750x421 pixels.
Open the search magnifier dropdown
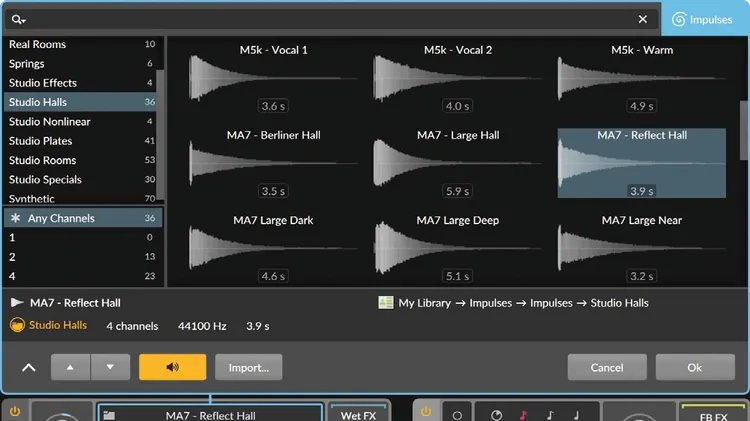click(19, 20)
